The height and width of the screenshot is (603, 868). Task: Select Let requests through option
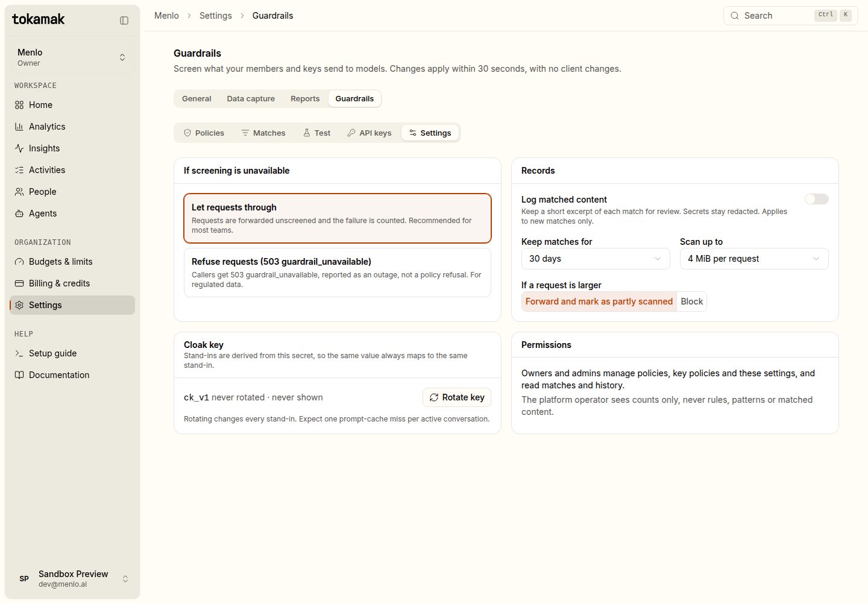(x=338, y=218)
